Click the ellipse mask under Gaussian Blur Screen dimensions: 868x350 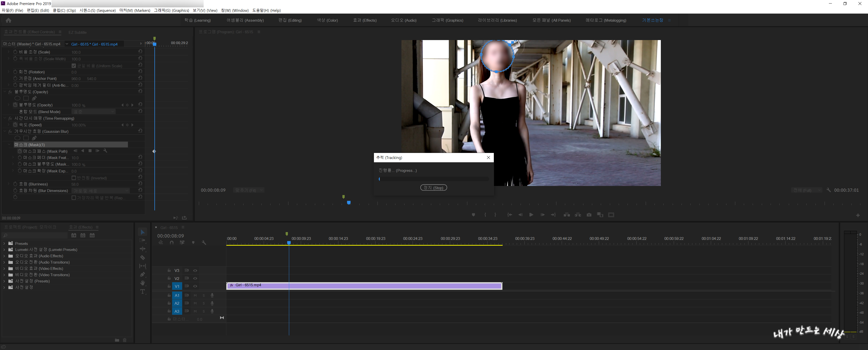point(17,138)
